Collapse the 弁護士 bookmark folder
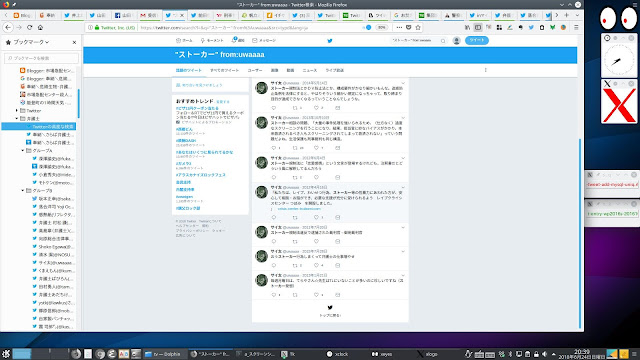The image size is (640, 360). [17, 118]
